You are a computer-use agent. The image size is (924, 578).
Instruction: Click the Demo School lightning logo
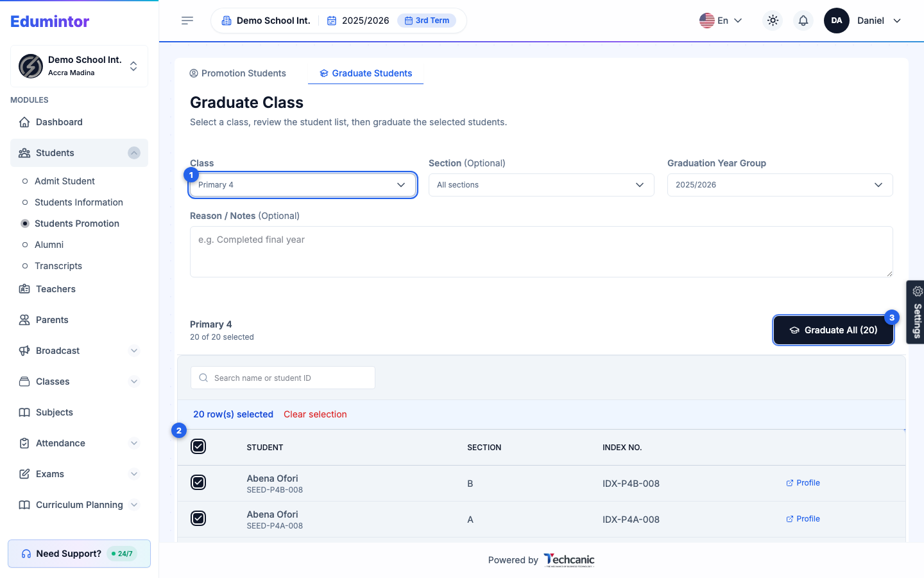[31, 66]
